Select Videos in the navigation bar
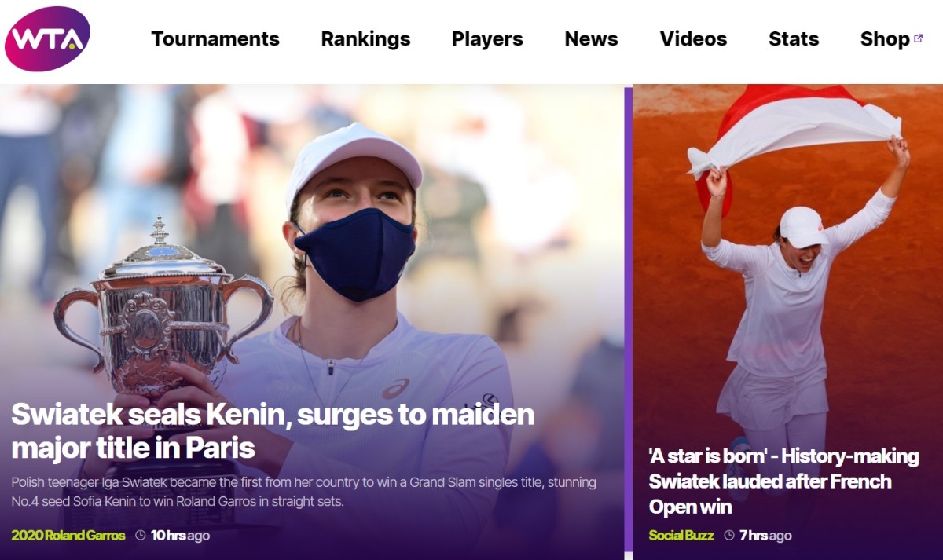943x560 pixels. pyautogui.click(x=693, y=39)
